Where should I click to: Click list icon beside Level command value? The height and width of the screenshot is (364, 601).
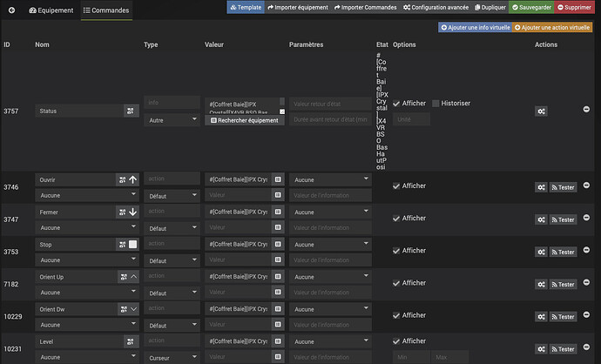tap(278, 341)
